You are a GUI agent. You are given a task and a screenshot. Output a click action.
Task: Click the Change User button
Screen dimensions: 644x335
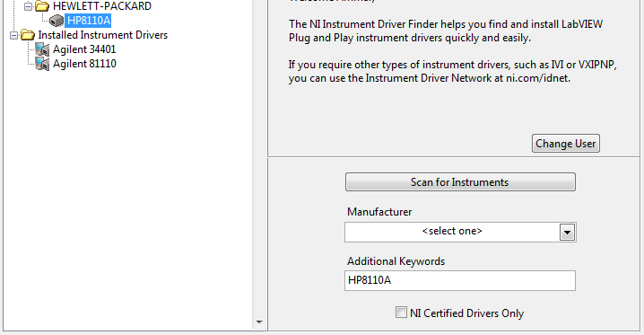point(566,144)
